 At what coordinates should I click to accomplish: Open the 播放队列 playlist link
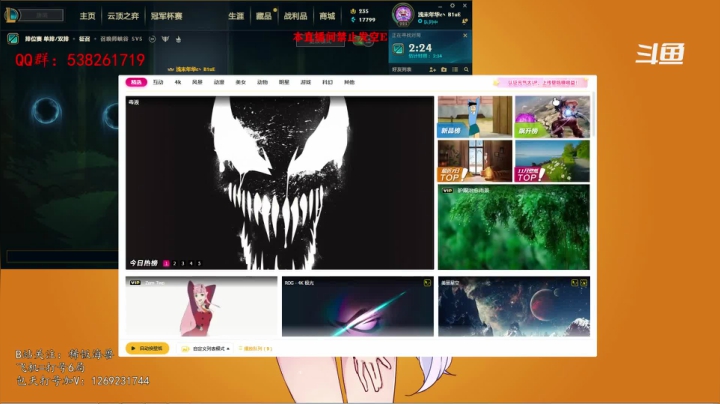tap(255, 349)
